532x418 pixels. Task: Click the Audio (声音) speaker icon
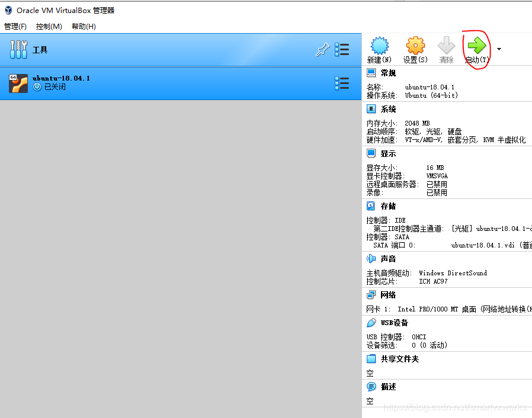pos(371,259)
